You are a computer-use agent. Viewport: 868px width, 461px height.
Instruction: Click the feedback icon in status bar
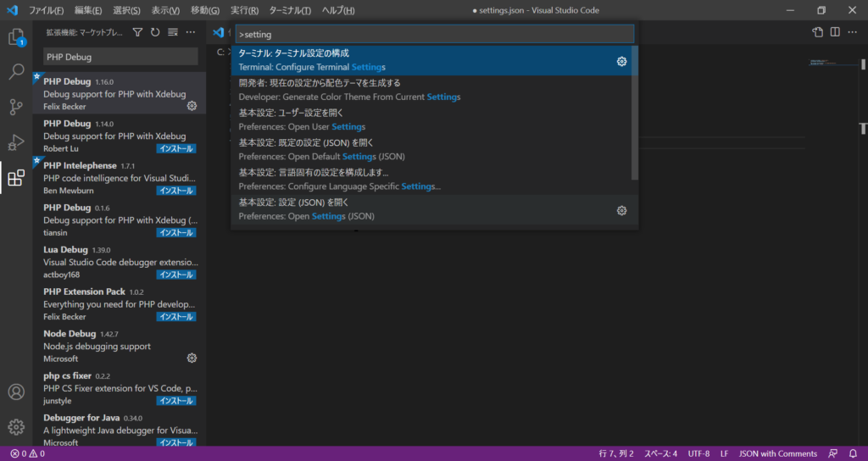click(x=832, y=454)
